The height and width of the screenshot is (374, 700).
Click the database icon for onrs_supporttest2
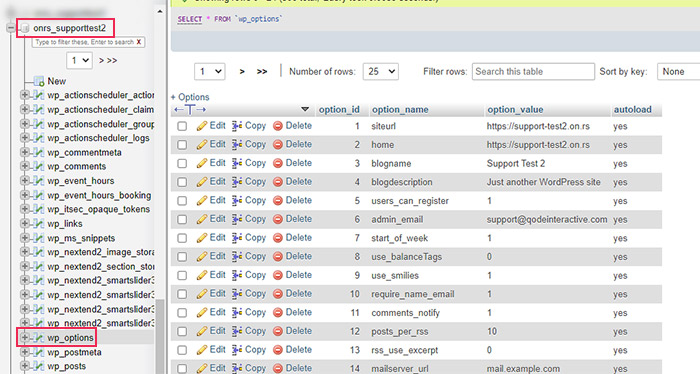(x=25, y=28)
